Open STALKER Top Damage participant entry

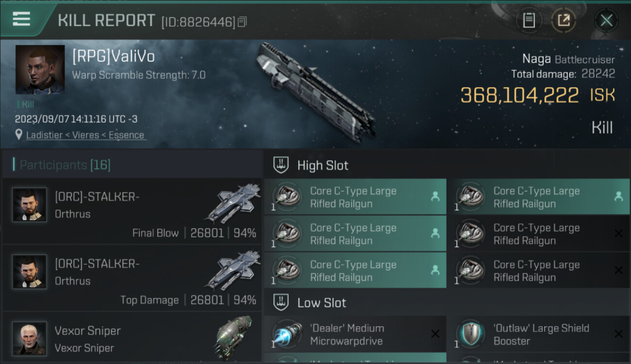(132, 278)
